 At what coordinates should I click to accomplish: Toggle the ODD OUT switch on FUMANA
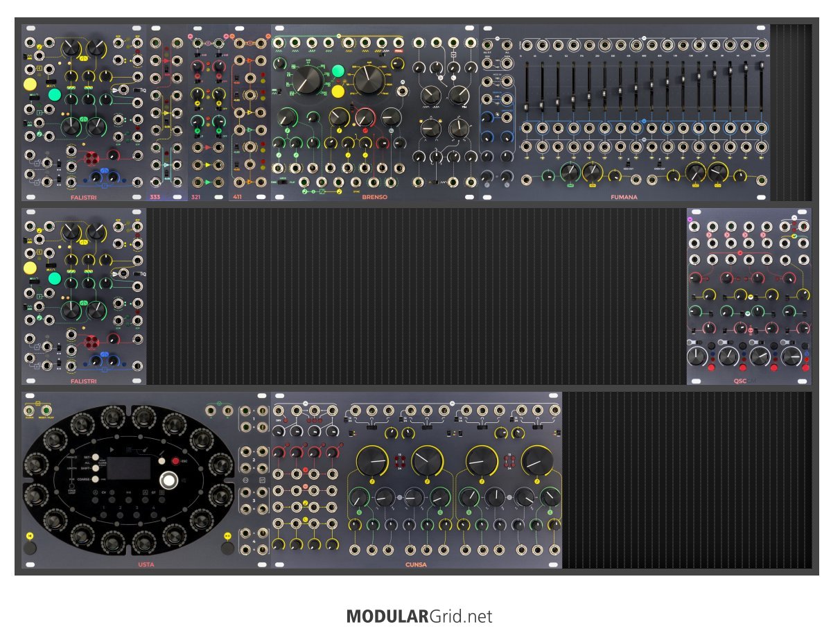click(x=628, y=163)
